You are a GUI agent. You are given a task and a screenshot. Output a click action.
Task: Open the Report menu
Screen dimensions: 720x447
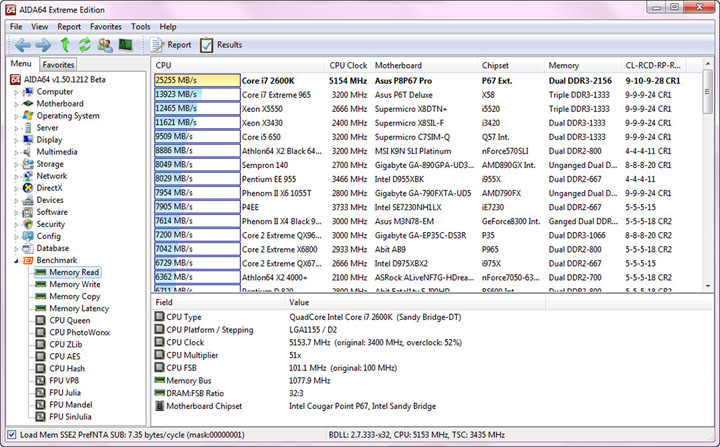69,27
